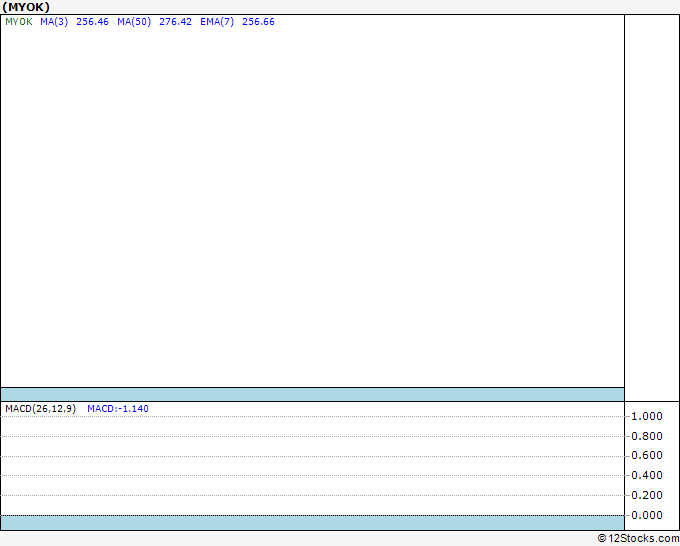Click the MA(50) indicator label

click(x=134, y=22)
